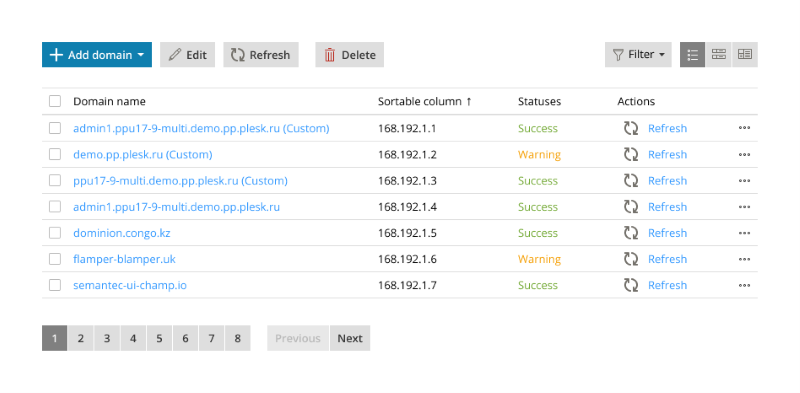Viewport: 800px width, 393px height.
Task: Click Warning status in flamper-blamper.uk row
Action: click(539, 259)
